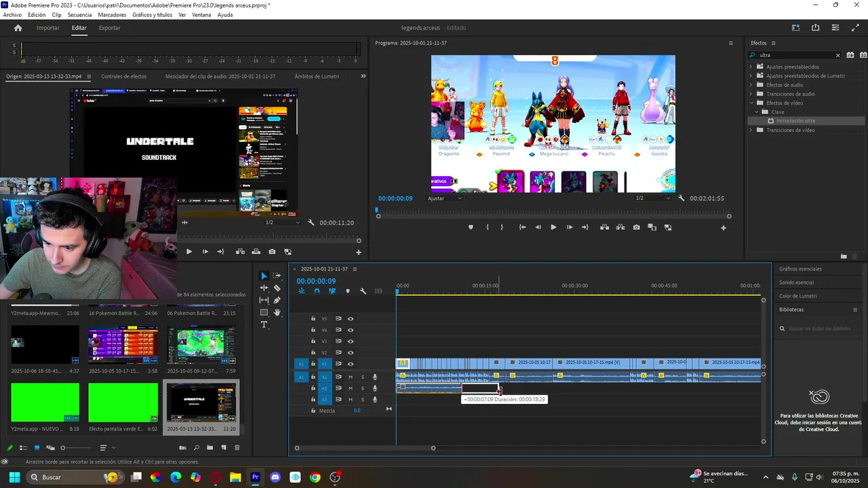Viewport: 868px width, 488px height.
Task: Hide track V1 output eye
Action: (x=351, y=364)
